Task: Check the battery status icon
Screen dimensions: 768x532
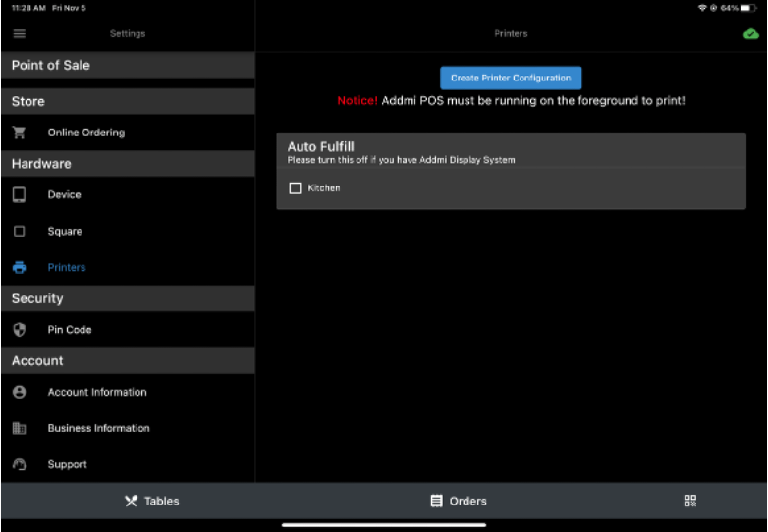Action: coord(748,8)
